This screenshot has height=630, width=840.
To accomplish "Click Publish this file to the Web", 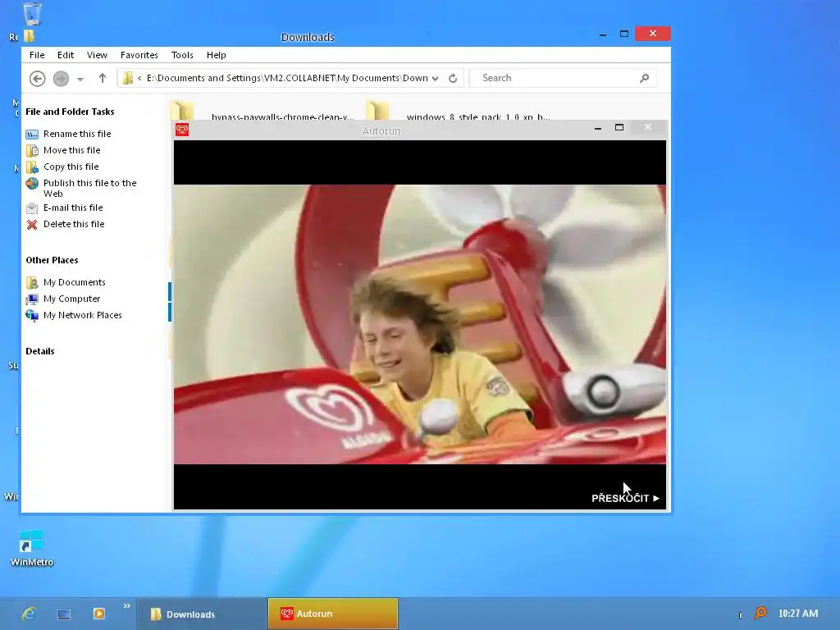I will (90, 188).
